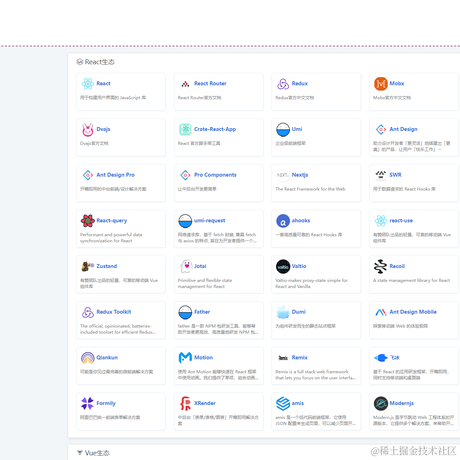Viewport: 460px width, 460px height.
Task: Click the Ant Design Pro logo icon
Action: pos(88,175)
